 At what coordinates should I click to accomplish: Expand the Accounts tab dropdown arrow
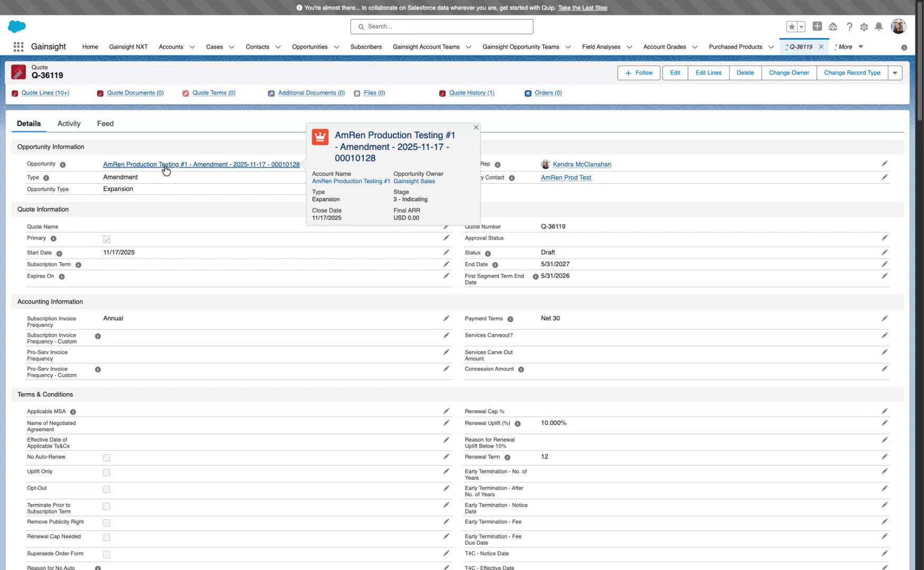tap(192, 47)
